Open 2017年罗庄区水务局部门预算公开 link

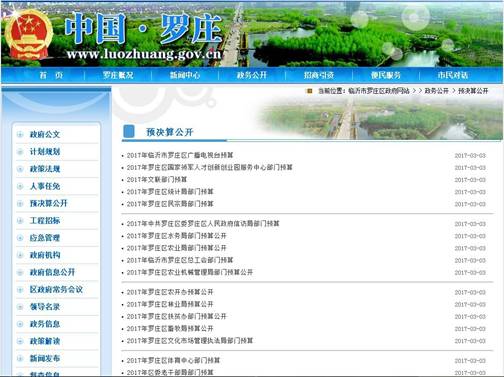[x=177, y=236]
